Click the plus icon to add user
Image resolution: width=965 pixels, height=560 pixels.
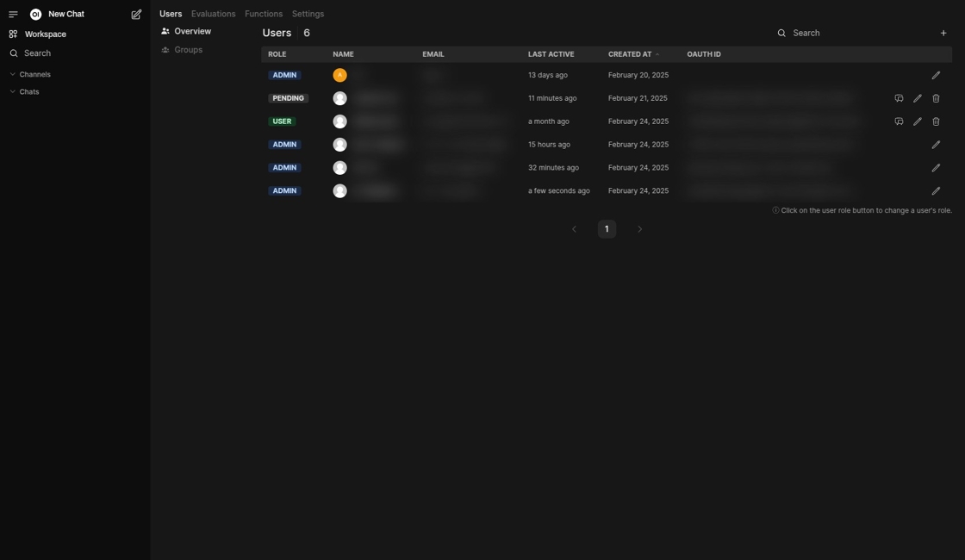point(943,33)
